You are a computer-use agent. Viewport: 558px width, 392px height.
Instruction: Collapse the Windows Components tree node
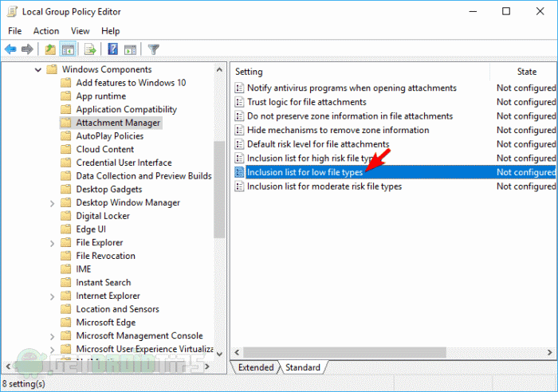click(39, 69)
